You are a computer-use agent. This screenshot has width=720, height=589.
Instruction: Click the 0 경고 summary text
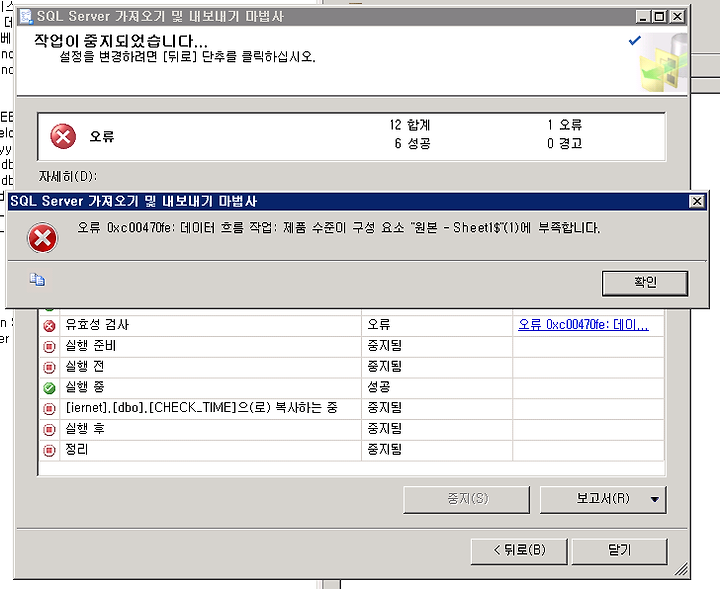(x=565, y=144)
